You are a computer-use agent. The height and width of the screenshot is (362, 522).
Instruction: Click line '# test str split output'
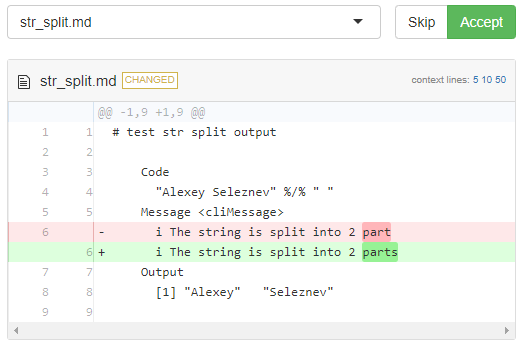coord(194,132)
